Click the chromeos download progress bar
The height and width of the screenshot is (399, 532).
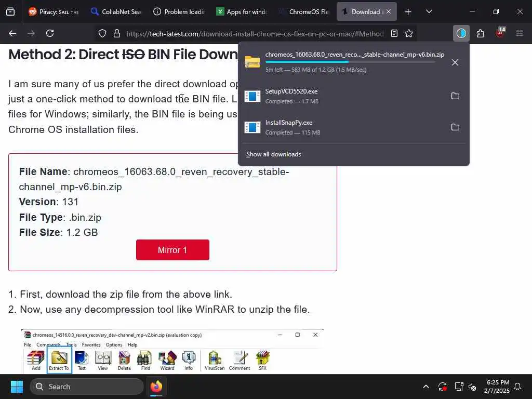tap(350, 62)
